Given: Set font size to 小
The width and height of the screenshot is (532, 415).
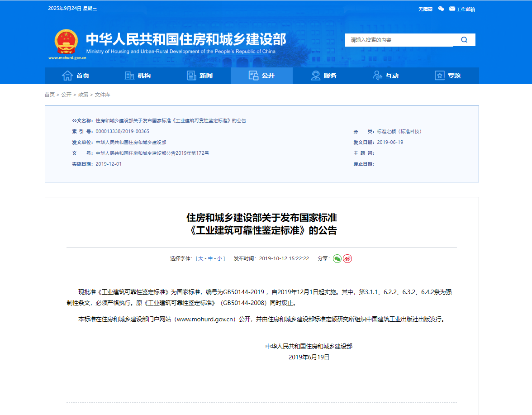Looking at the screenshot, I should tap(220, 258).
